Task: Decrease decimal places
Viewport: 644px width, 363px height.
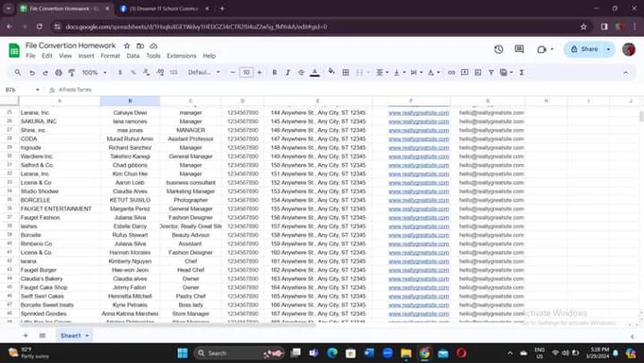Action: [146, 72]
